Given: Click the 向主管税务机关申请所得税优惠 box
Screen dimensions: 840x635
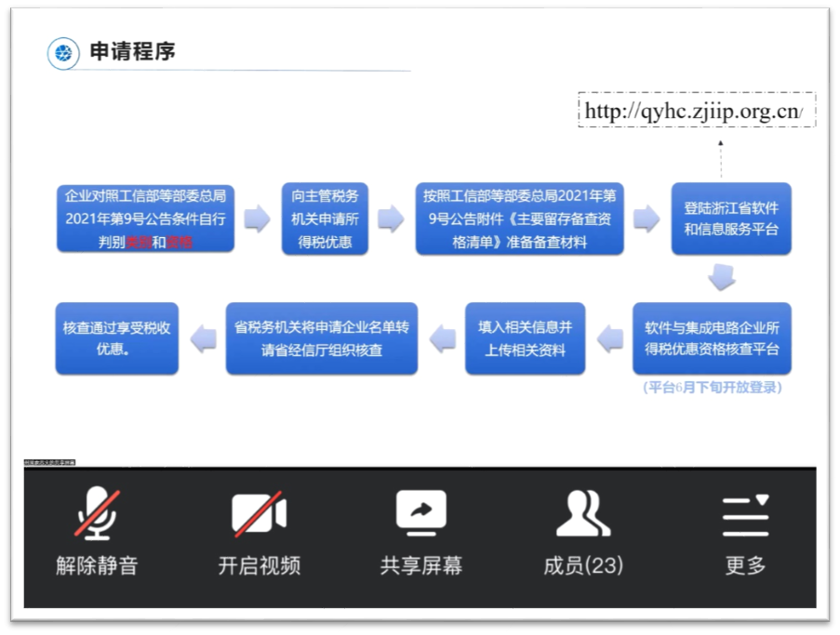Looking at the screenshot, I should coord(324,219).
